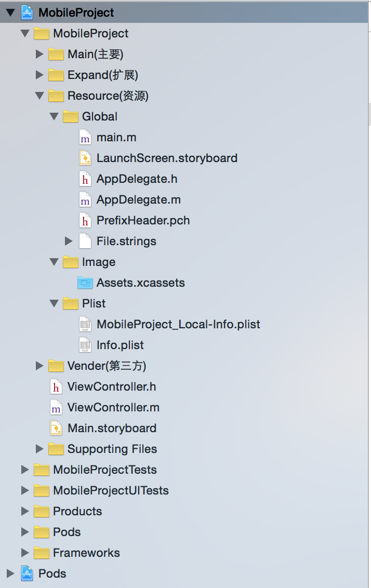
Task: Collapse the Global folder triangle
Action: click(54, 117)
